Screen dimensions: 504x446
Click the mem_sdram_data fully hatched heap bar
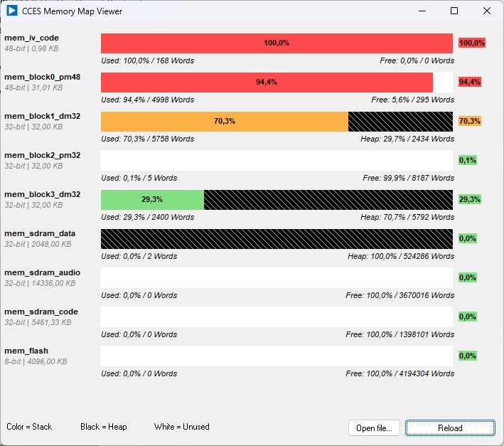coord(277,239)
